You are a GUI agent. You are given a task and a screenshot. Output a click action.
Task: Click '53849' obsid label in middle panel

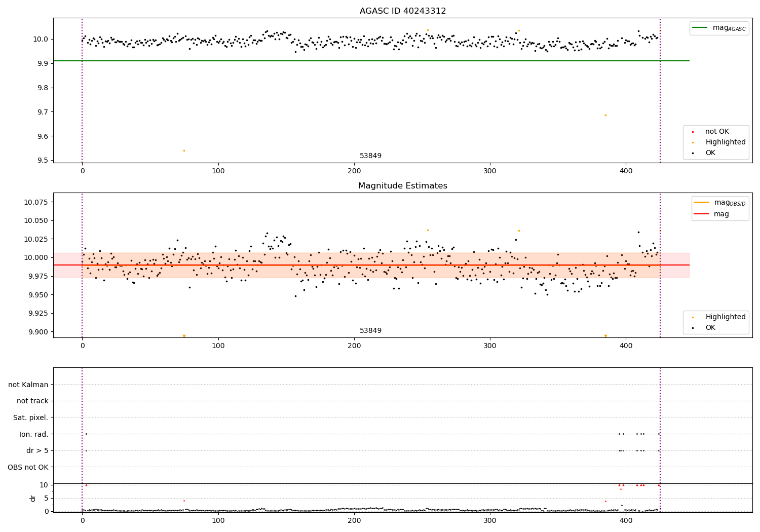tap(370, 331)
